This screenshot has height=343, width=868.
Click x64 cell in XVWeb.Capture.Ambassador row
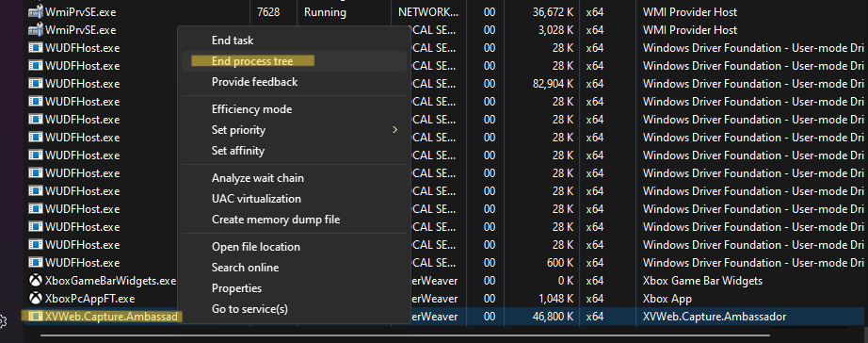coord(595,317)
